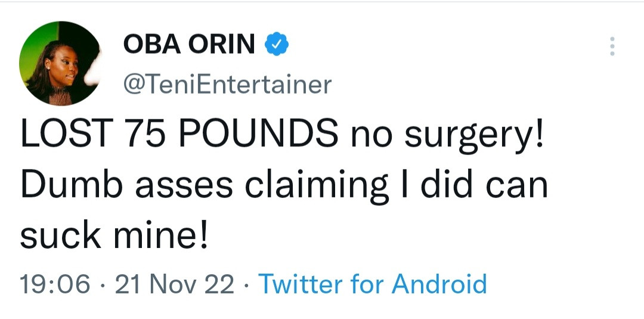
Task: Open the @TeniEntertainer handle link
Action: tap(227, 84)
